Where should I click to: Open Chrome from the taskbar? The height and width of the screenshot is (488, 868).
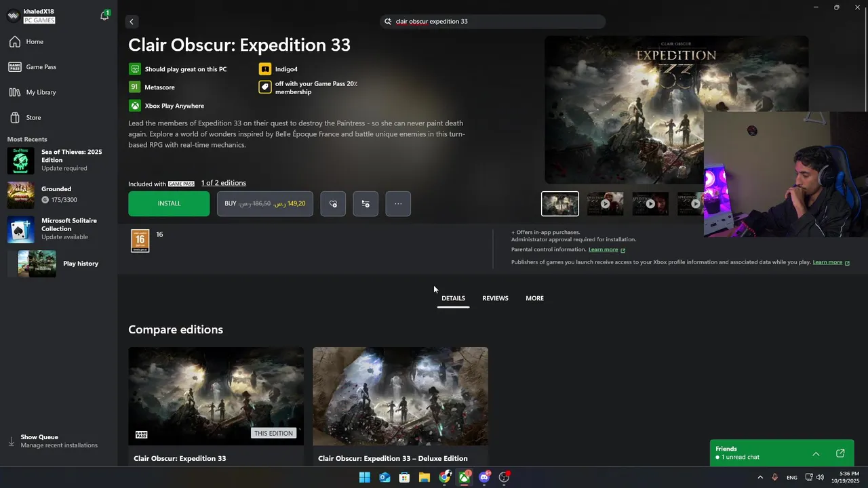[444, 477]
